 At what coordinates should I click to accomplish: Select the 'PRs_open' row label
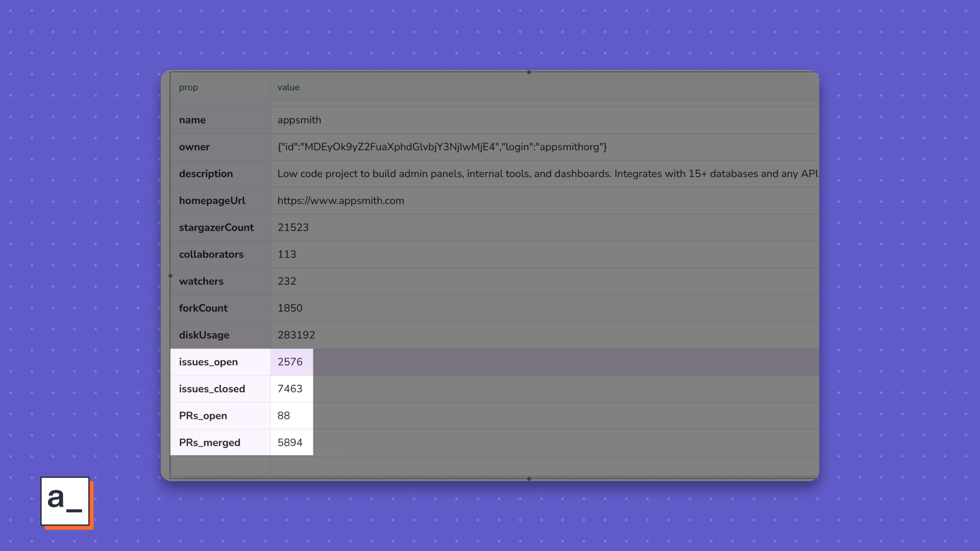[203, 416]
